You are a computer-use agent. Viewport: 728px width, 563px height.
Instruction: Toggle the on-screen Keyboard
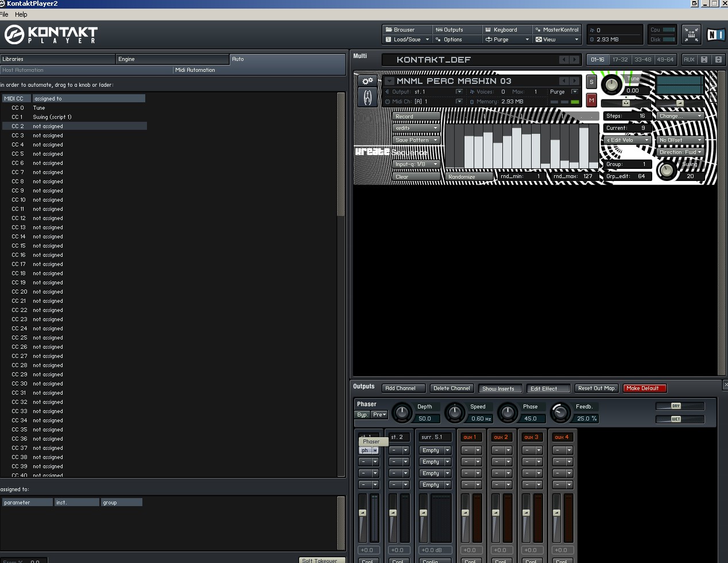coord(507,30)
